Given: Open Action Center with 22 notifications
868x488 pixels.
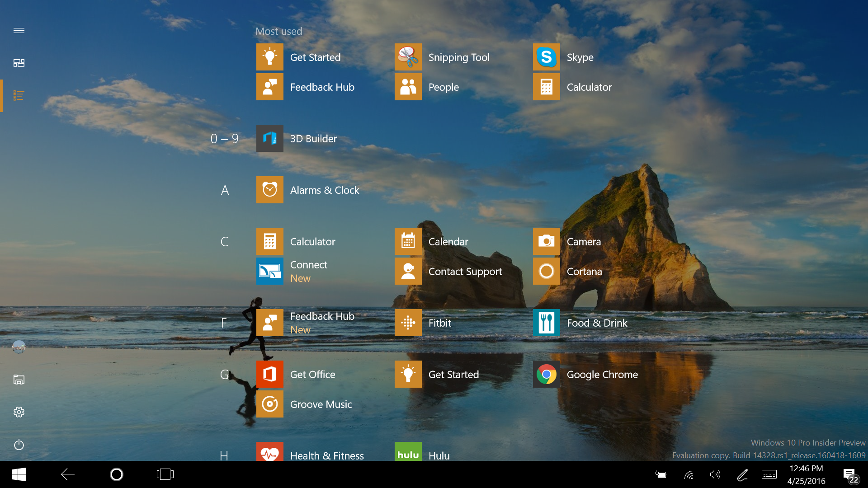Looking at the screenshot, I should point(851,475).
